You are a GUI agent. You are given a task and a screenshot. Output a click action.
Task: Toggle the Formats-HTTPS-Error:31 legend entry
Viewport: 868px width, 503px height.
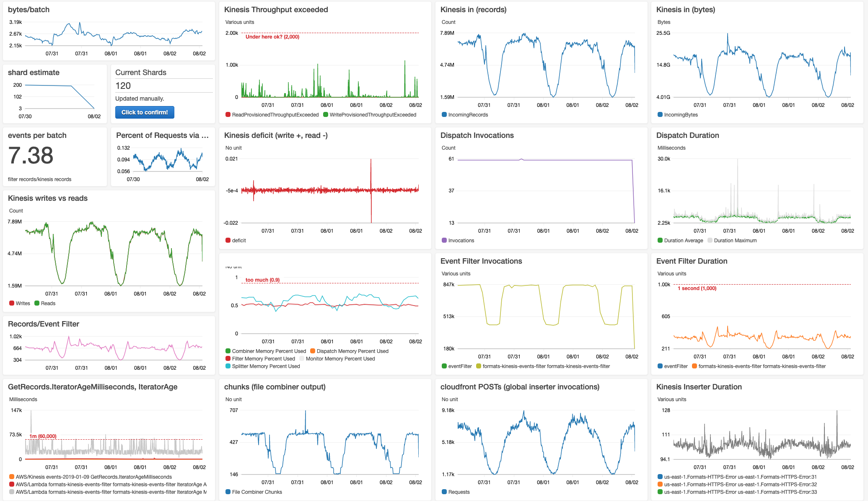pos(737,477)
